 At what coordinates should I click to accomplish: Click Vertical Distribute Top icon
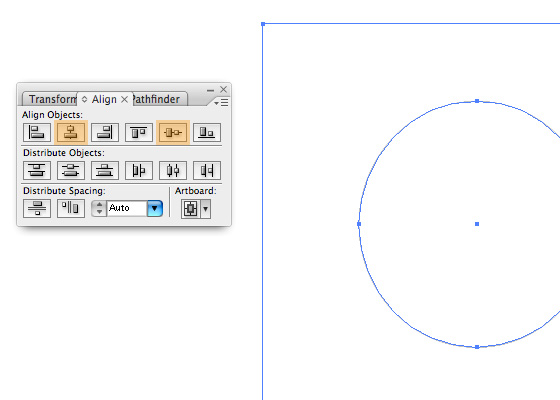point(37,170)
